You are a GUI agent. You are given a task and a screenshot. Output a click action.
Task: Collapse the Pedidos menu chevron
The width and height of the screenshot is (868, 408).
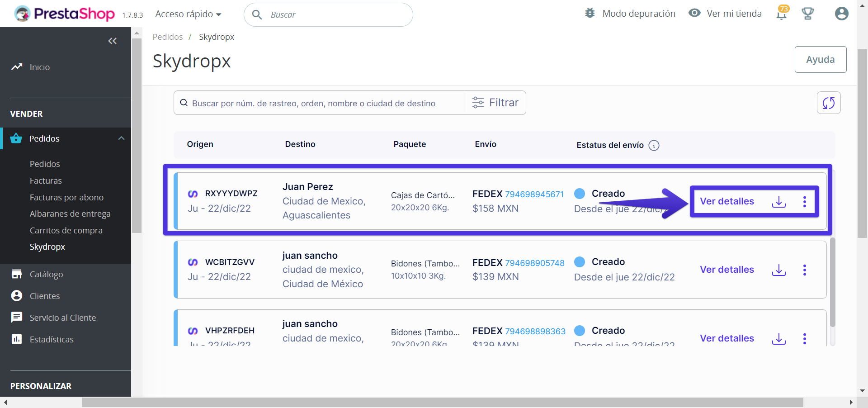tap(121, 138)
